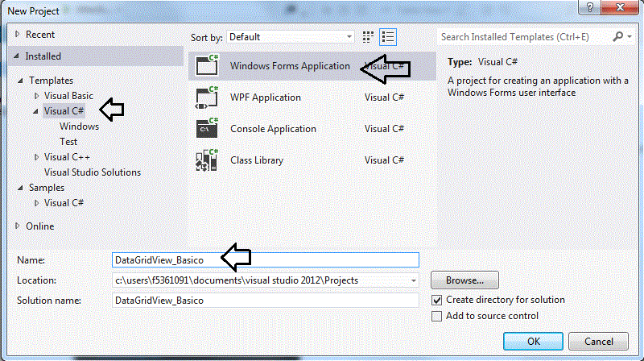The image size is (644, 361).
Task: Select Visual C# under Samples
Action: (x=64, y=203)
